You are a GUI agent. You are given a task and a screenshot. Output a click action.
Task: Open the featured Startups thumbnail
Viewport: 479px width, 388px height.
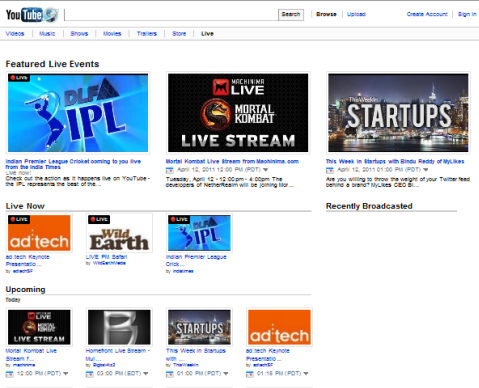398,113
